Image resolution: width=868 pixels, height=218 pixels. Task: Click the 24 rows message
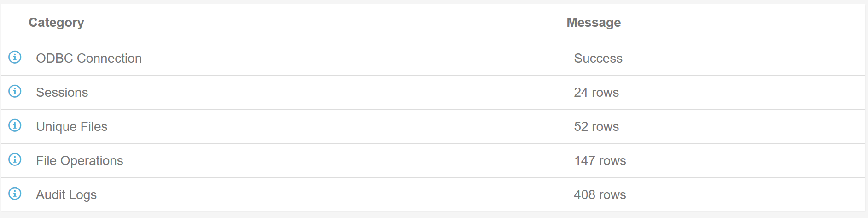pyautogui.click(x=596, y=93)
